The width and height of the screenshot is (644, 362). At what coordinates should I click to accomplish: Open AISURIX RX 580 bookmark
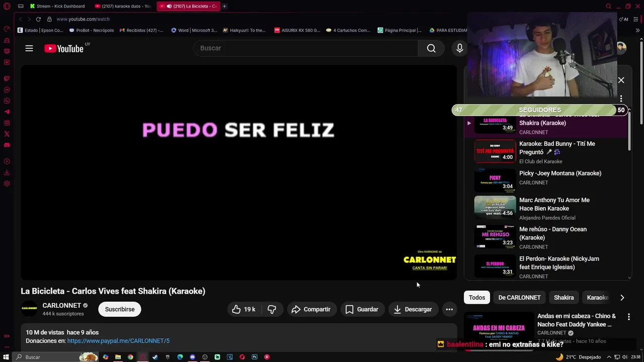pos(297,30)
